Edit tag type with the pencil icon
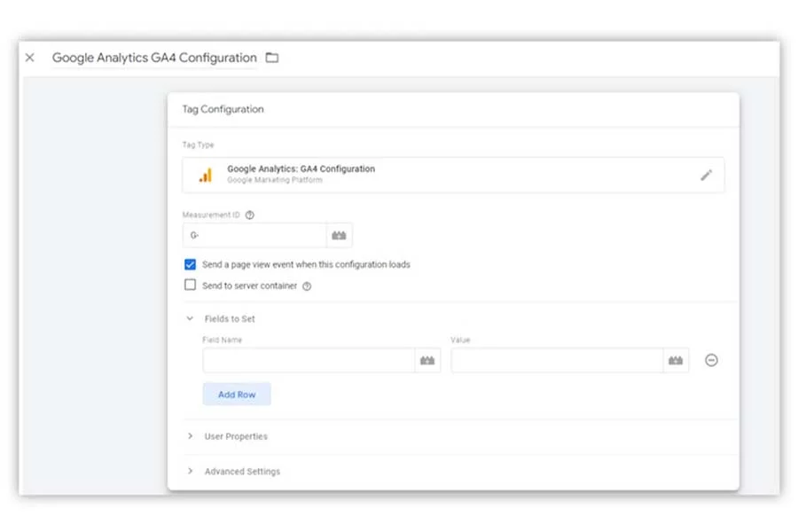This screenshot has width=798, height=532. click(706, 176)
